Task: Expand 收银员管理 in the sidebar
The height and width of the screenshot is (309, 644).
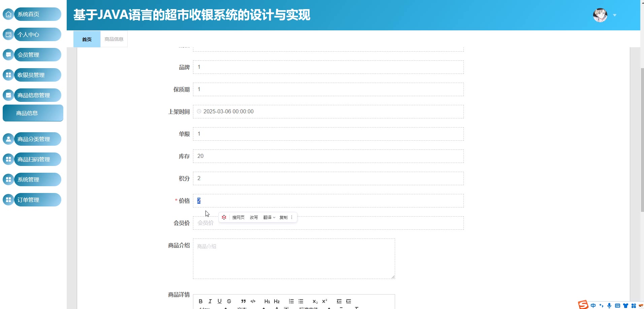Action: point(37,75)
